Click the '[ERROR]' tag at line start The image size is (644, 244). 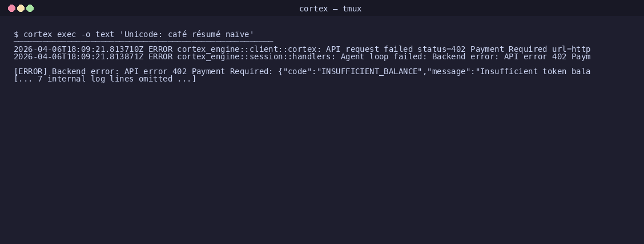point(30,71)
